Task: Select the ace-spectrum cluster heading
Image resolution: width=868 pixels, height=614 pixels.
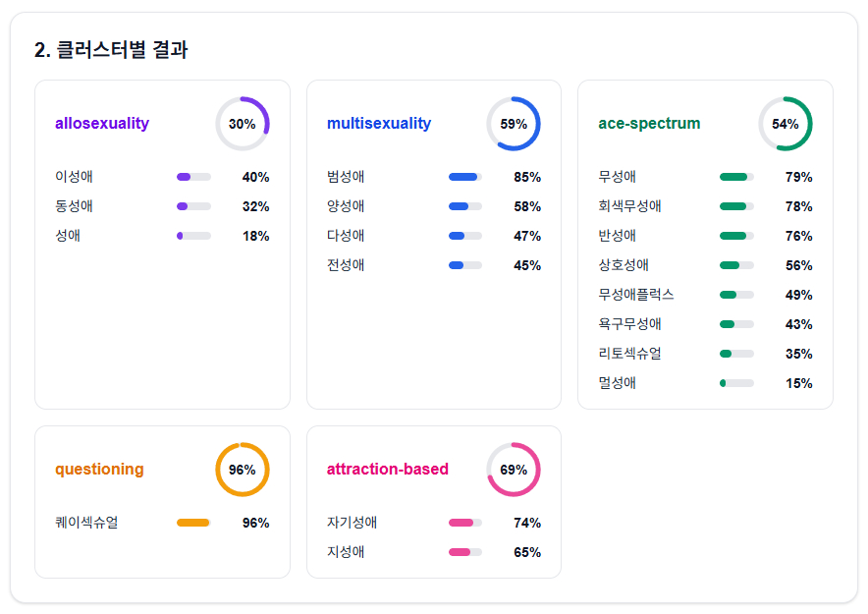Action: pos(649,124)
